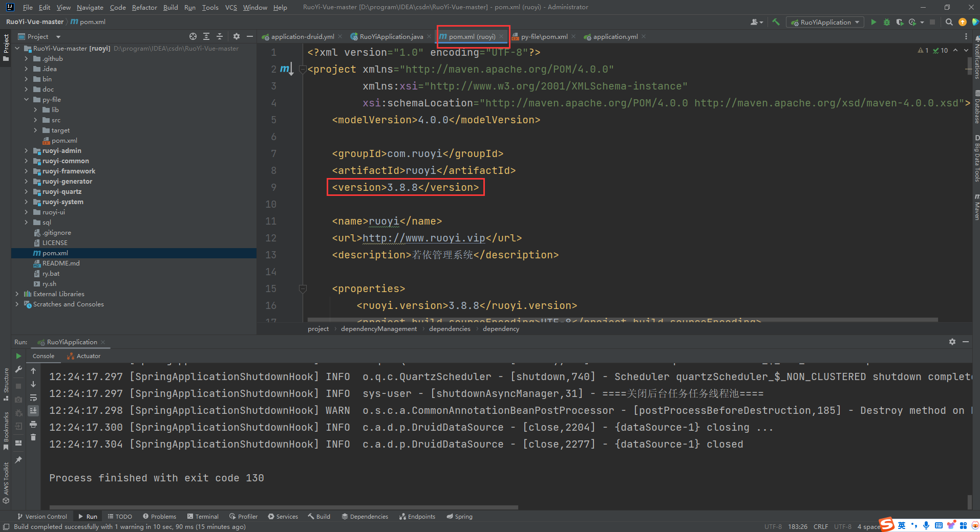Open Run panel settings gear

click(x=952, y=342)
